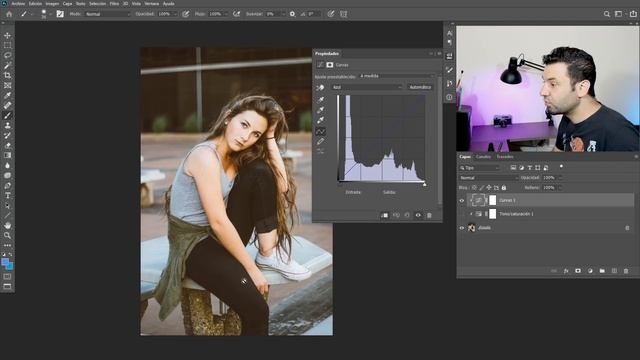Select the Rectangular Marquee tool
This screenshot has height=360, width=640.
pos(7,45)
